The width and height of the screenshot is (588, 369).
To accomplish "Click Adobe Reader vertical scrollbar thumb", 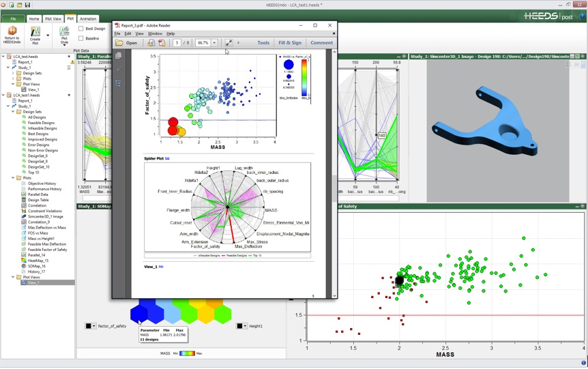I will pyautogui.click(x=334, y=189).
